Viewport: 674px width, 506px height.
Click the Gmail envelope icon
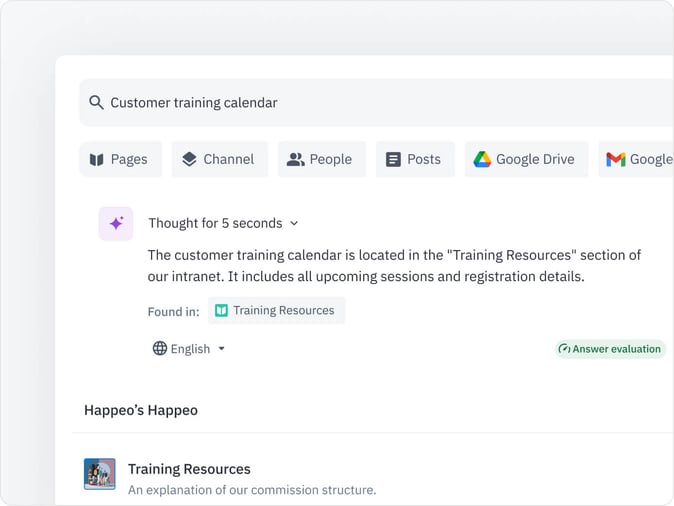(616, 159)
